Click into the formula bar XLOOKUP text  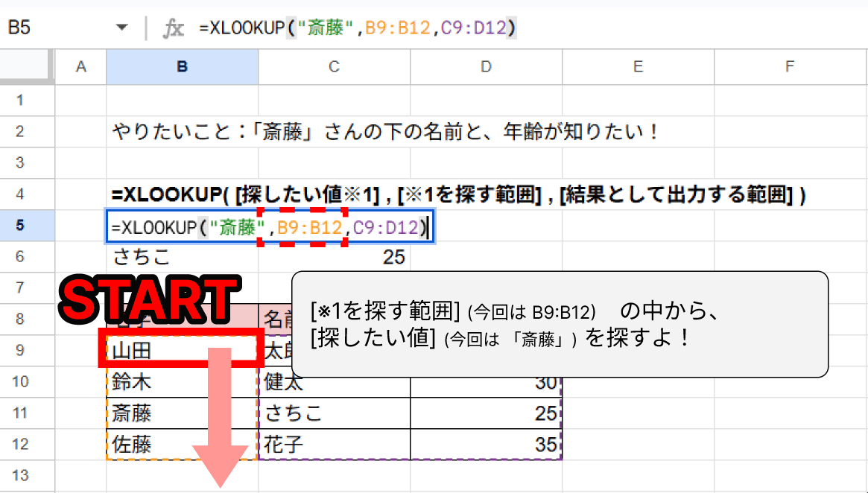(x=358, y=28)
